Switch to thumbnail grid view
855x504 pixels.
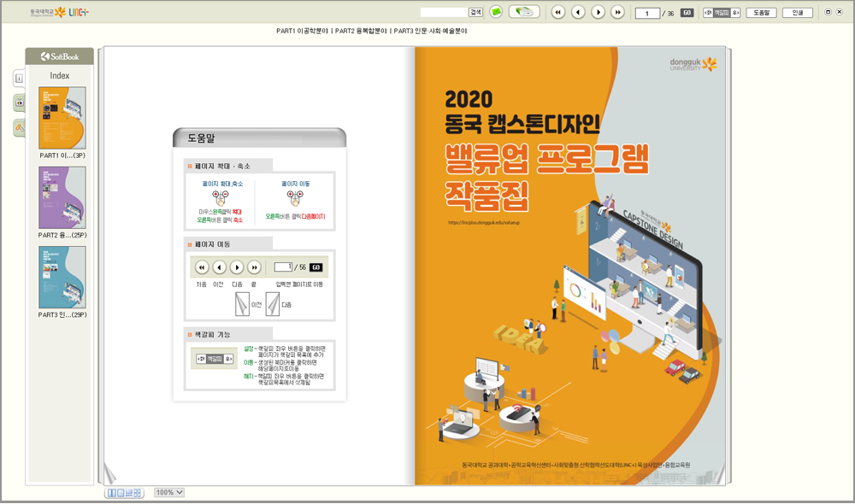coord(138,493)
